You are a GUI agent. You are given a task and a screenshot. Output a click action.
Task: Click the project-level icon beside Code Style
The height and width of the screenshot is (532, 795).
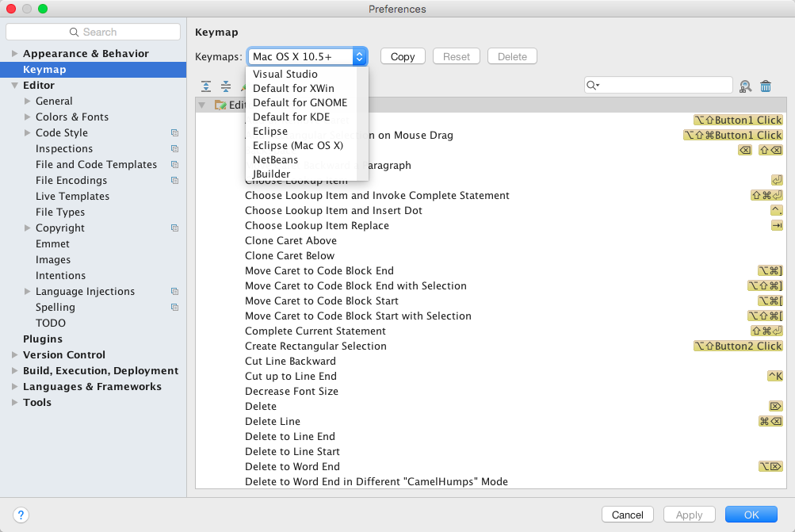click(174, 133)
